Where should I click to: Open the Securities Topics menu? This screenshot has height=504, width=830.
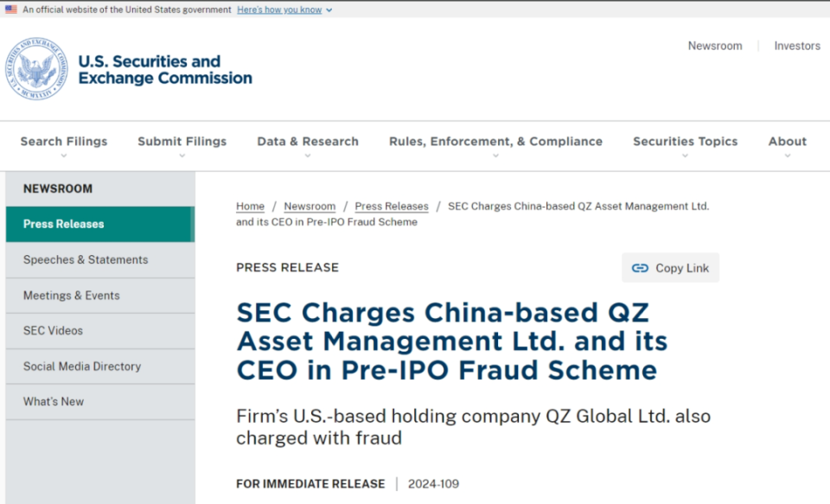click(x=685, y=141)
